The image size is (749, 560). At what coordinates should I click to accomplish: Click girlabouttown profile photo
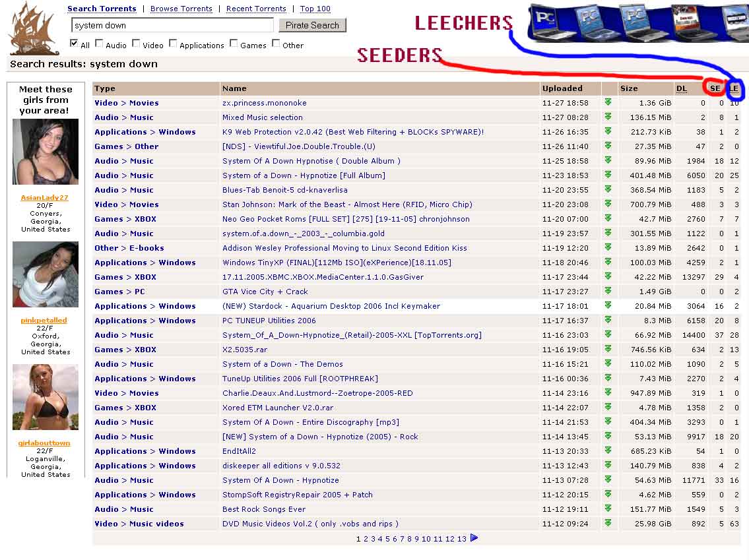46,397
